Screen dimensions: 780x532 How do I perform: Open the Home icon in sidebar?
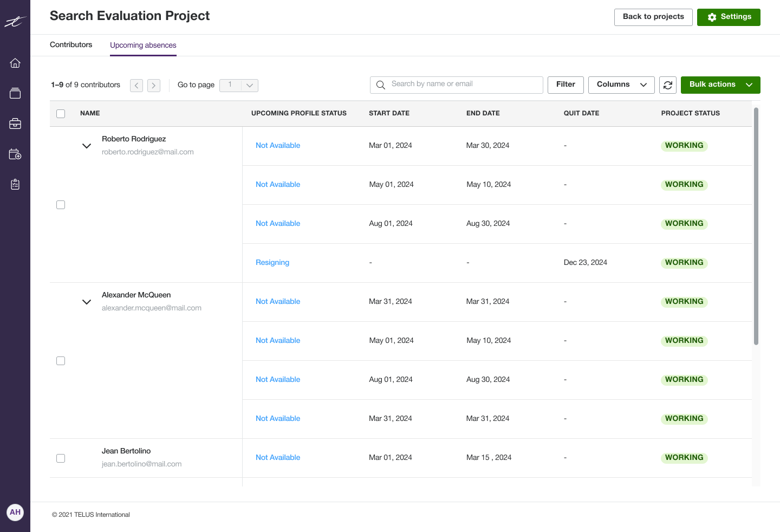[x=15, y=63]
